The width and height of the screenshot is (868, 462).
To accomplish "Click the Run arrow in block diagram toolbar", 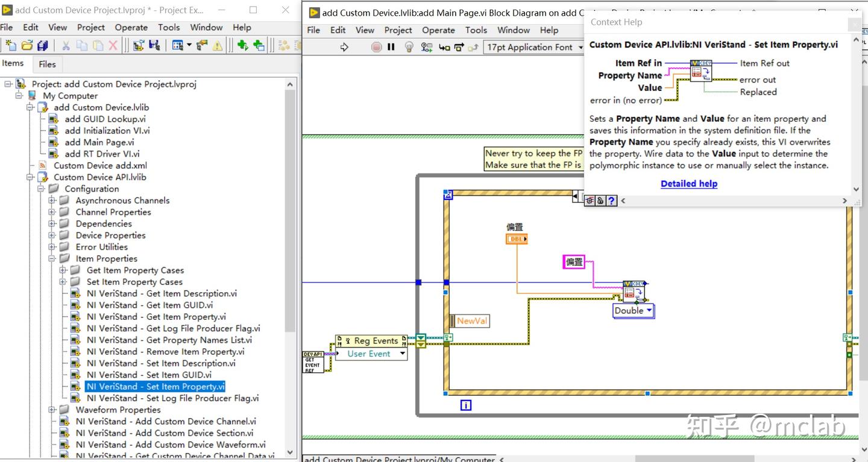I will [344, 47].
